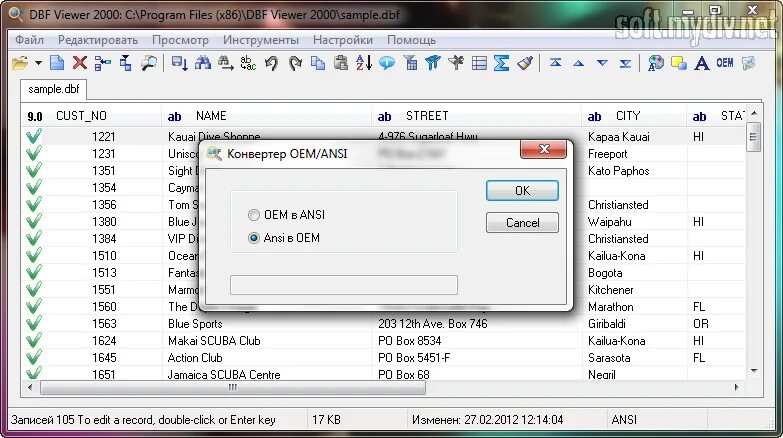Toggle the checkmark for record 1351
783x438 pixels.
pos(34,170)
